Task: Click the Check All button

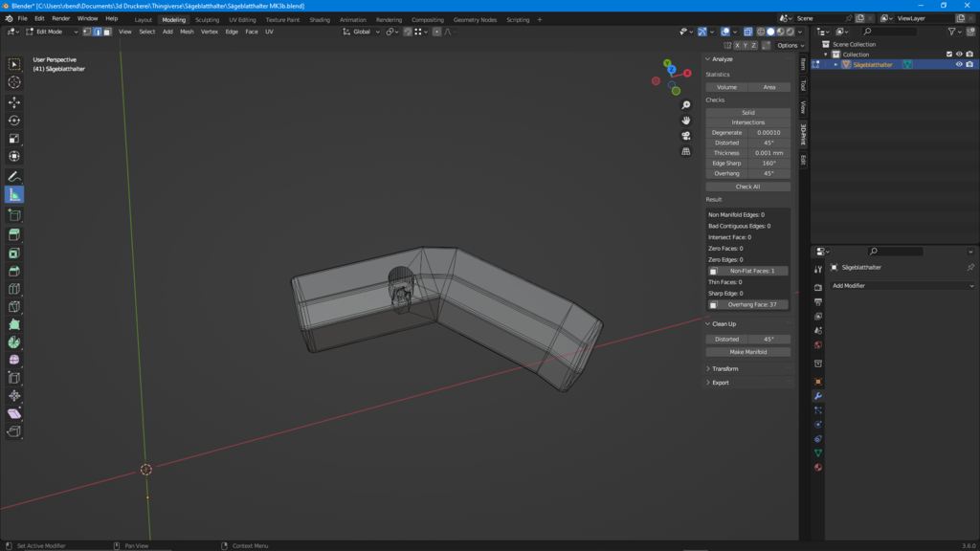Action: point(747,187)
